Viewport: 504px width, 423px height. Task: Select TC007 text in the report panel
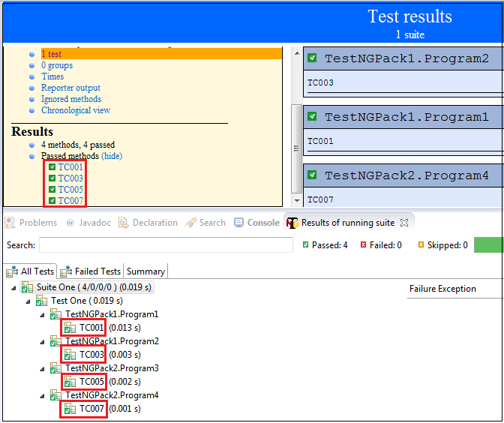tap(320, 199)
